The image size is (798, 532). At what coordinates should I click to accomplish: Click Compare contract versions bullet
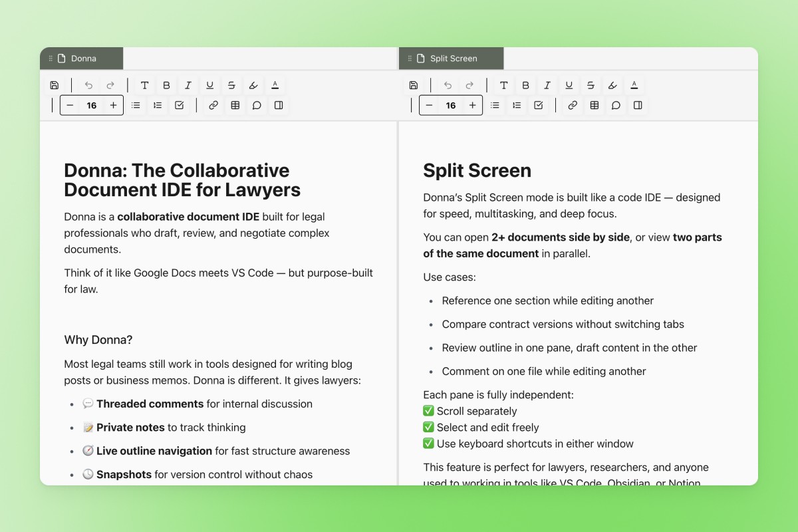point(563,325)
